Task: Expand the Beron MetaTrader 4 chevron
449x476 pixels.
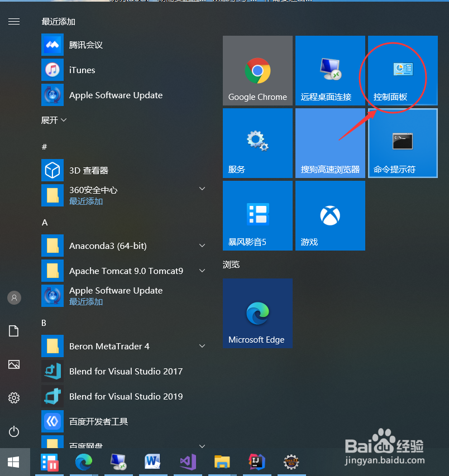Action: (202, 346)
